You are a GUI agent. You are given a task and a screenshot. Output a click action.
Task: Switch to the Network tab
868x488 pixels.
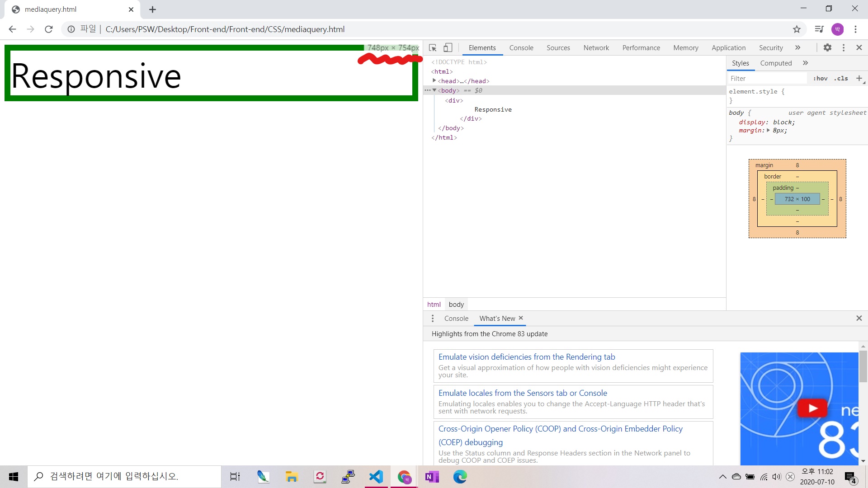pos(596,48)
